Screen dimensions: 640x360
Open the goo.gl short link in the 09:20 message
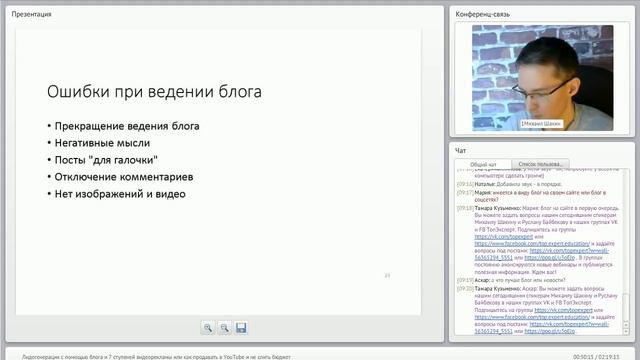[549, 331]
